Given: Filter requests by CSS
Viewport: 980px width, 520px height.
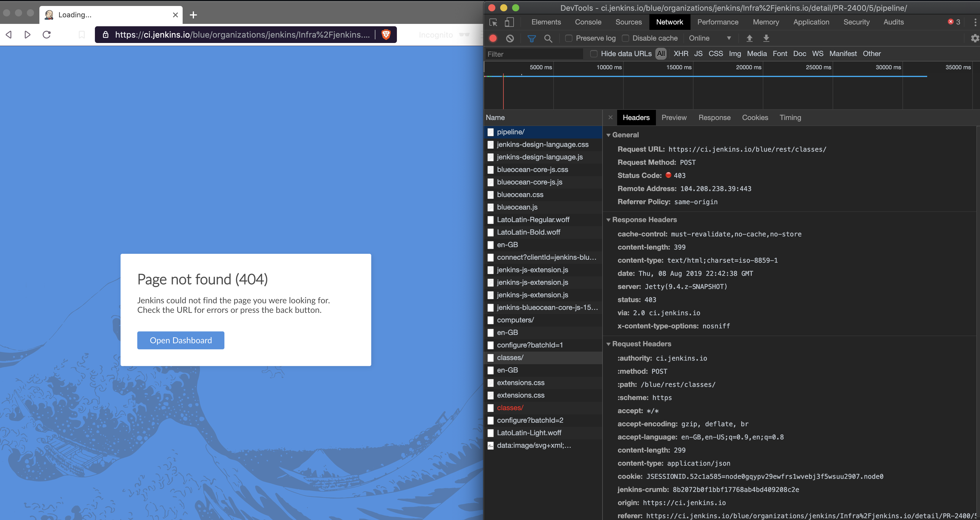Looking at the screenshot, I should (x=716, y=54).
